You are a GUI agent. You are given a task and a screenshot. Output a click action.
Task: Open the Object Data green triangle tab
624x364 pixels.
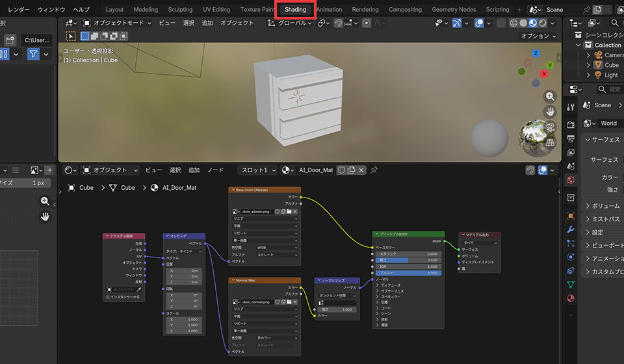[x=571, y=284]
